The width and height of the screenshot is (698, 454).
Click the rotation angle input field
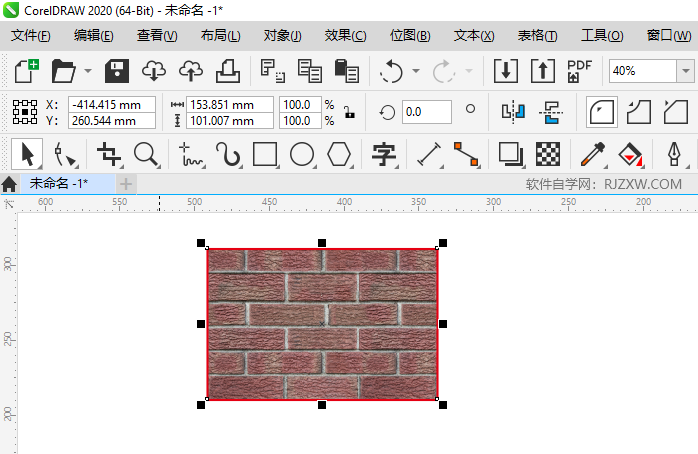point(426,111)
